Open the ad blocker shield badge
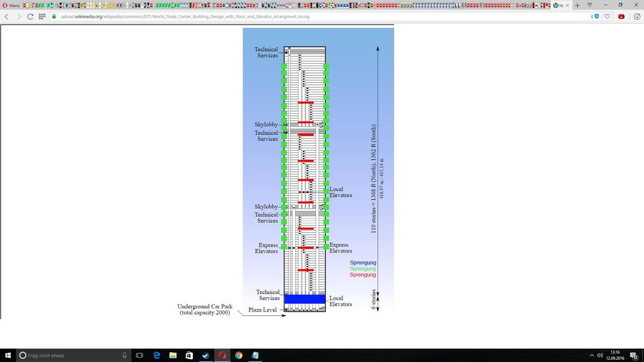 point(595,17)
